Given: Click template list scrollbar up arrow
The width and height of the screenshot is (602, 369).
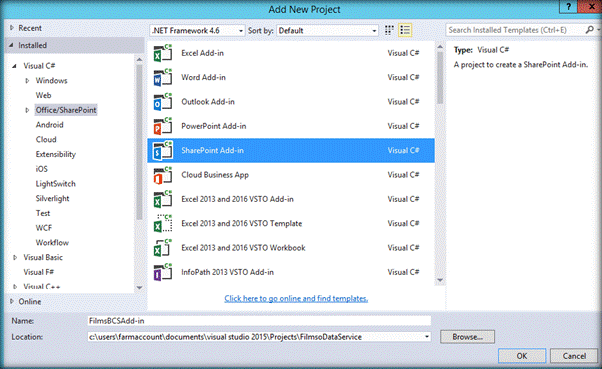Looking at the screenshot, I should pyautogui.click(x=440, y=47).
